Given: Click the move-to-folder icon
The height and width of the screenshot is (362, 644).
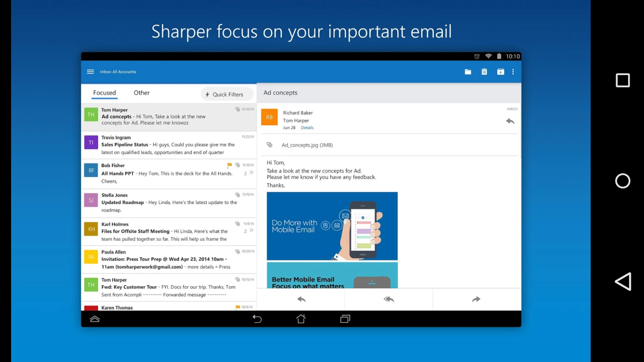Looking at the screenshot, I should (x=468, y=72).
